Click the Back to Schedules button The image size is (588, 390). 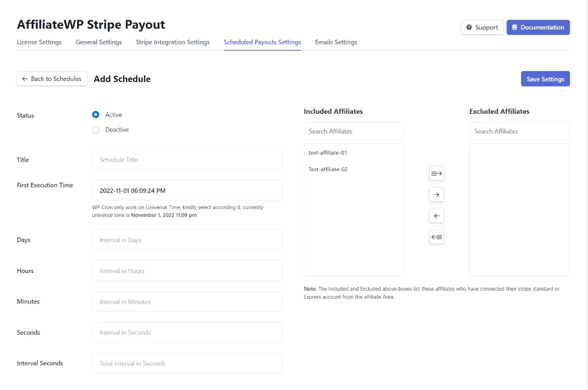click(52, 79)
